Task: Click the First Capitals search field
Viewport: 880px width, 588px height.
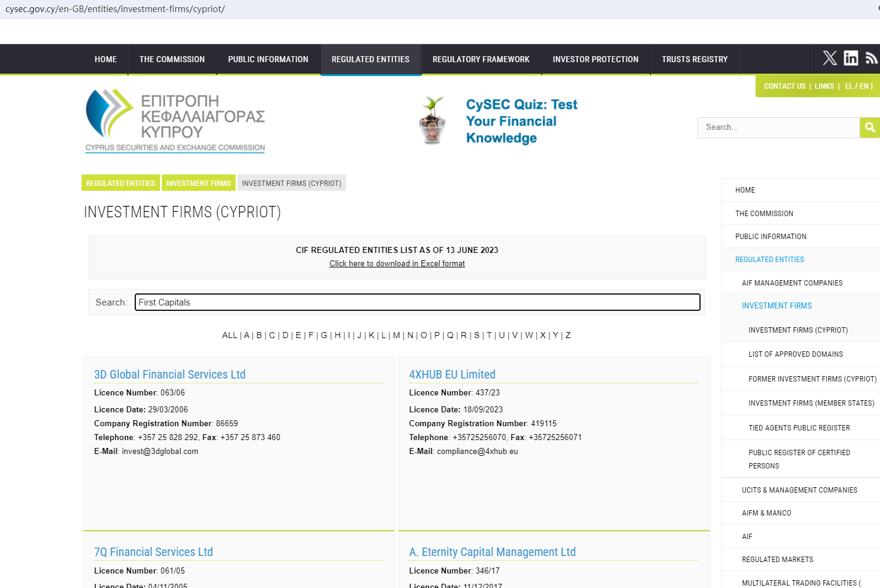Action: [x=417, y=302]
